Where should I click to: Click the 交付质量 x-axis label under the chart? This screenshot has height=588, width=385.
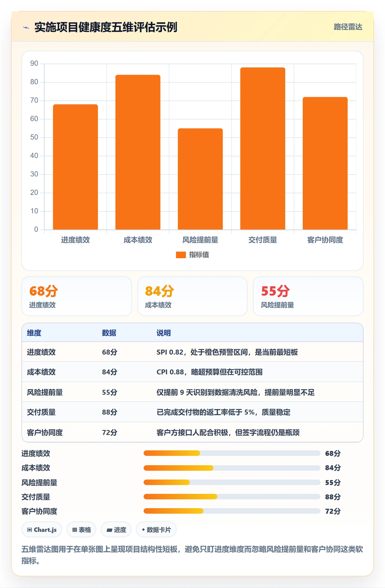(x=263, y=240)
